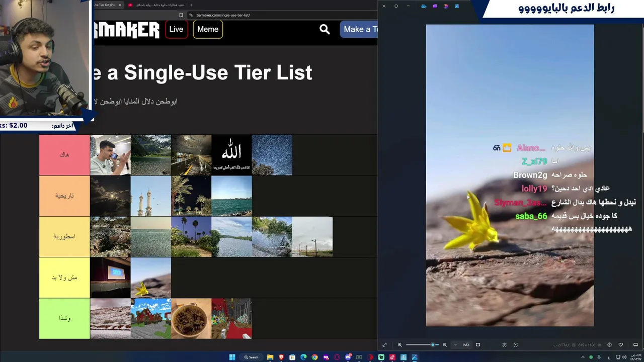Click the Live button on TierMaker

(176, 30)
